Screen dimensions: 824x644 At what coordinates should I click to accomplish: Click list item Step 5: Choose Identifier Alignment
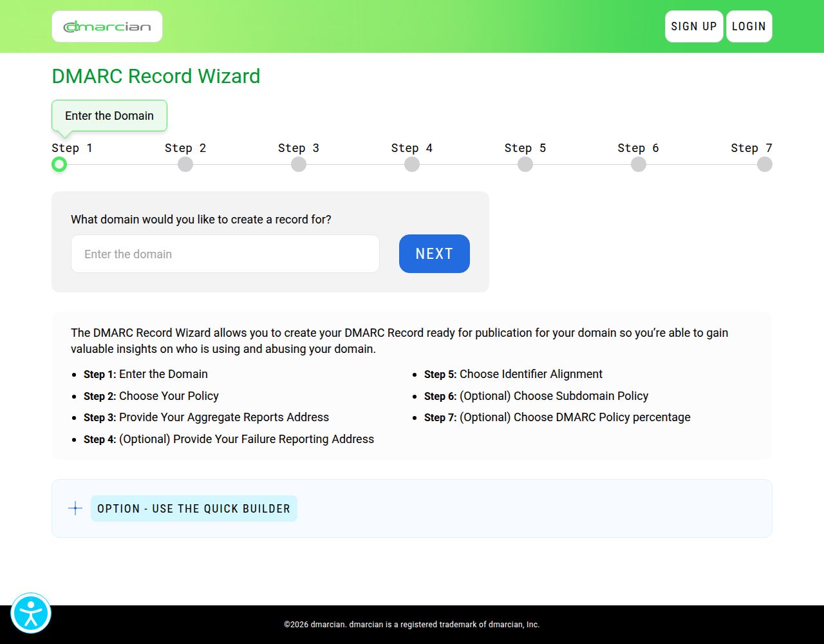513,374
